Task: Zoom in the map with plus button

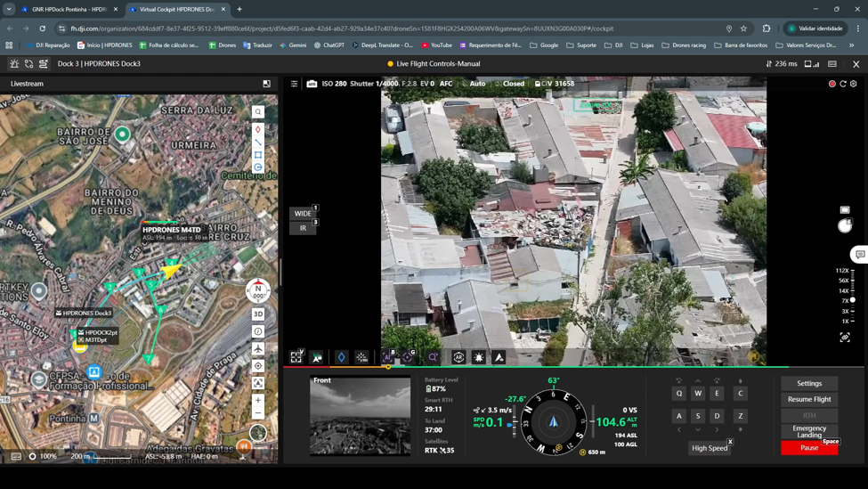Action: [x=258, y=400]
